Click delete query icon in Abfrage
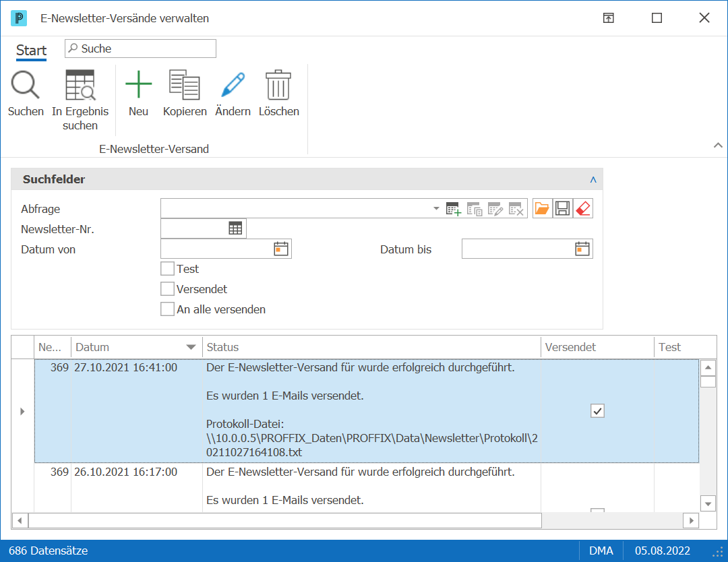 516,209
